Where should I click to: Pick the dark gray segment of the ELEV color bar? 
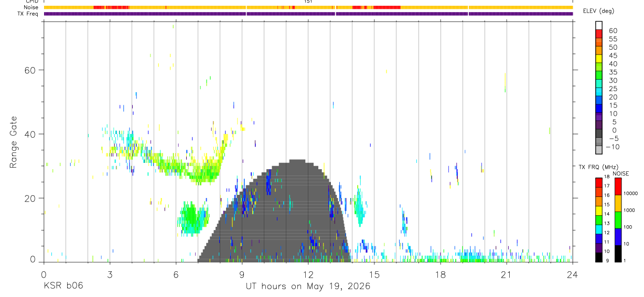pos(599,134)
